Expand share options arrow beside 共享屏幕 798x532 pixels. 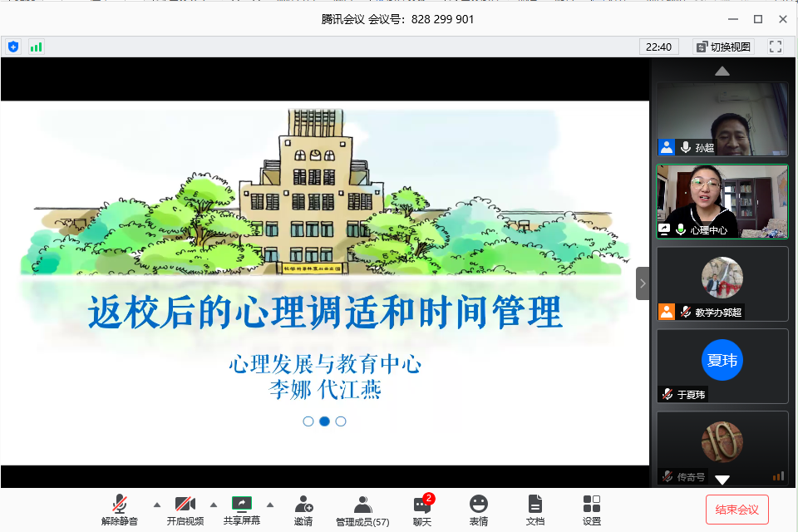click(x=269, y=505)
